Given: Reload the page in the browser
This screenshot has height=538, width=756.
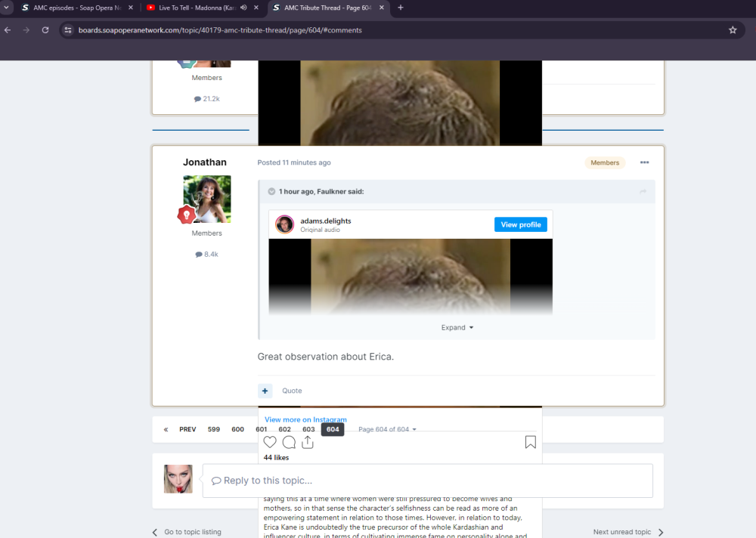Looking at the screenshot, I should pos(45,30).
